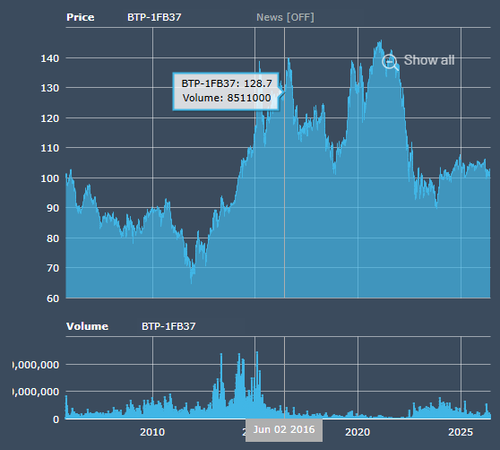Click the BTP-1FB37 price legend label

154,17
